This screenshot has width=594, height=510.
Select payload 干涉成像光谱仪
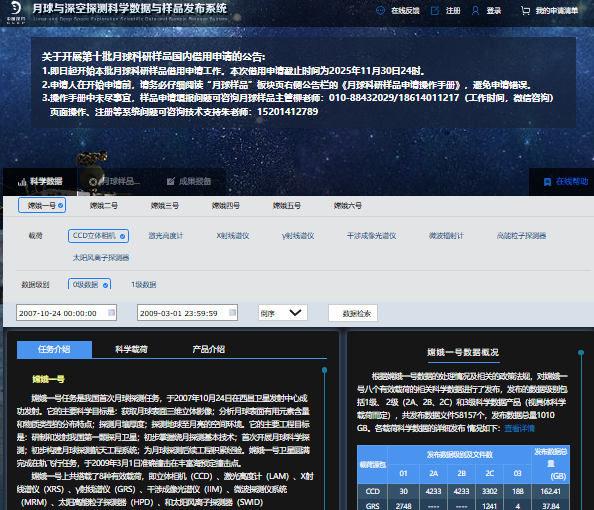point(371,236)
